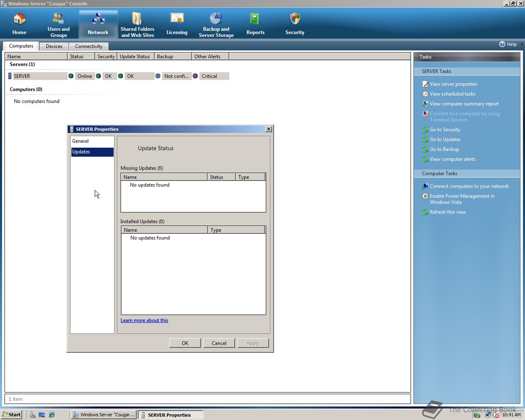Sort by Other Alerts column header

(x=210, y=57)
